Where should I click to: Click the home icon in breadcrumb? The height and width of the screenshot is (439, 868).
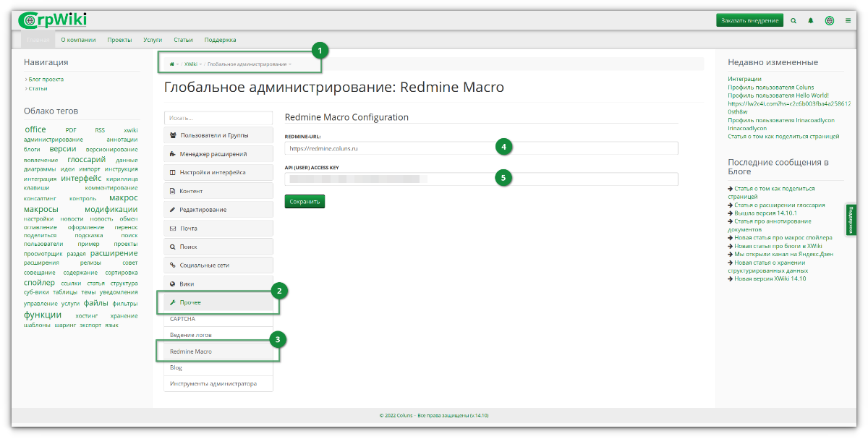point(171,64)
